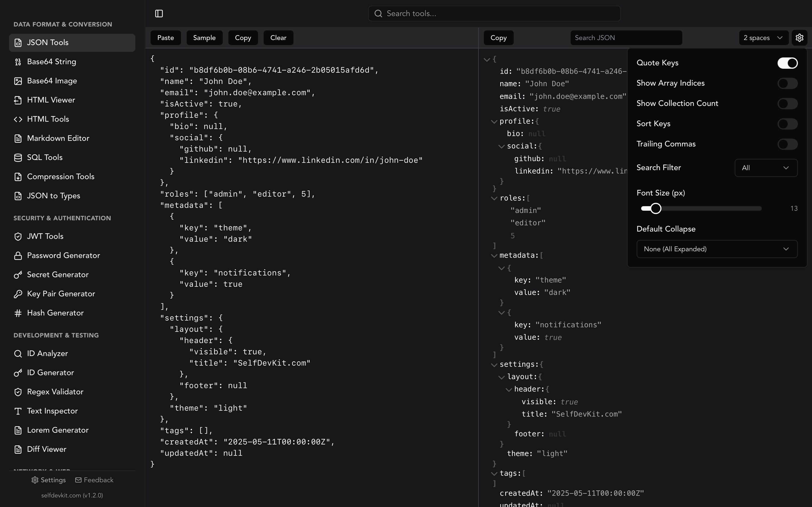
Task: Enable the Show Array Indices toggle
Action: [787, 83]
